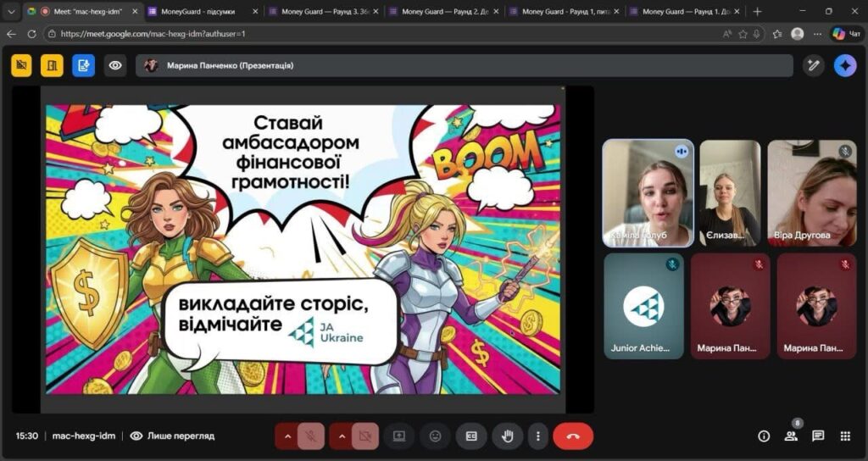Screen dimensions: 868x461
Task: Raise hand in the meeting
Action: (x=508, y=436)
